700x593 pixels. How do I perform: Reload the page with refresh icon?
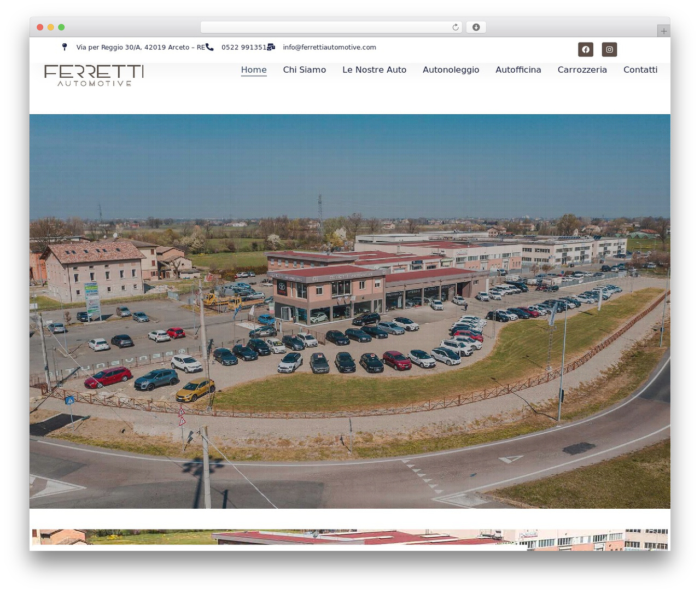click(456, 27)
